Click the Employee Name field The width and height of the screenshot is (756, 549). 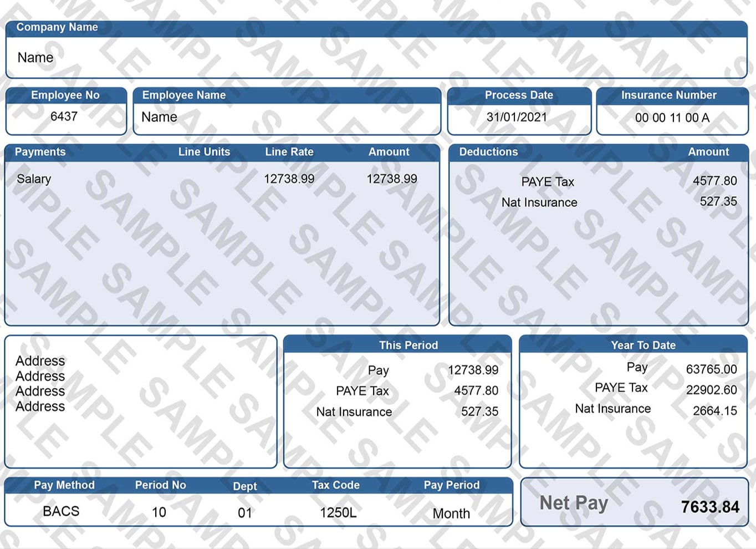click(x=159, y=117)
